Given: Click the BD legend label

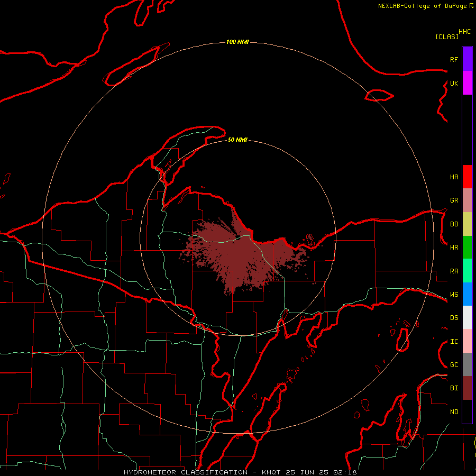Looking at the screenshot, I should pos(454,224).
